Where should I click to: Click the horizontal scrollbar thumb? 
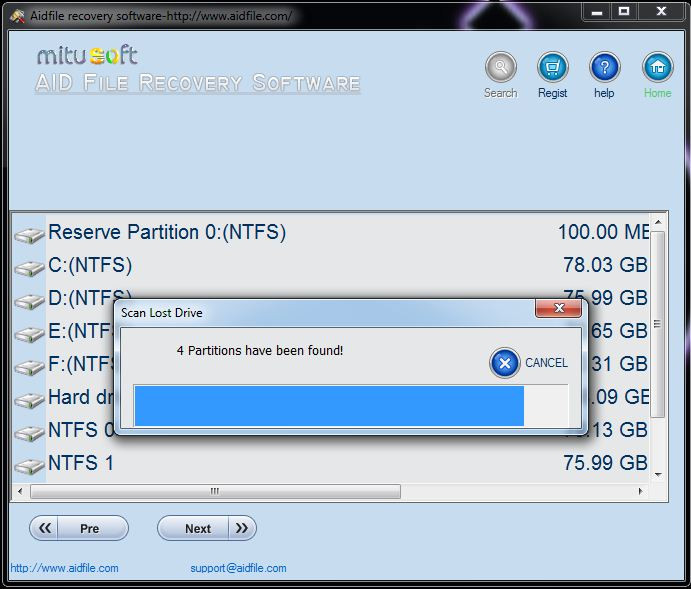[215, 491]
